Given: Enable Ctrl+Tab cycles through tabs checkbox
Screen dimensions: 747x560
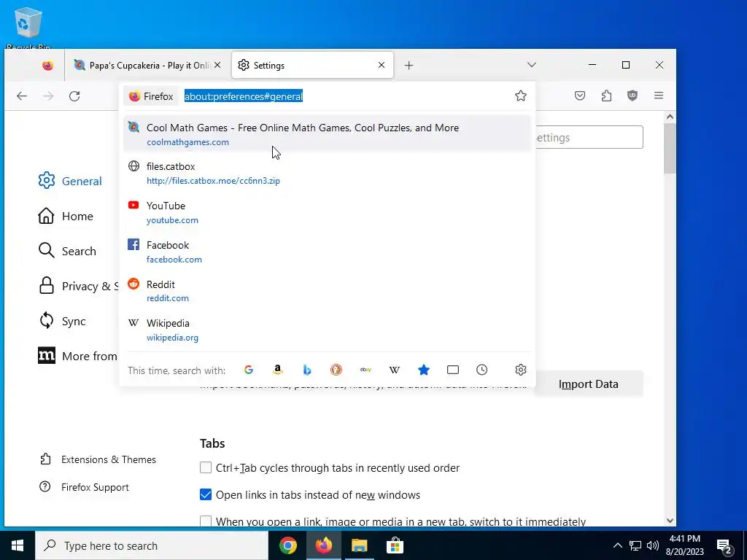Looking at the screenshot, I should (x=205, y=467).
